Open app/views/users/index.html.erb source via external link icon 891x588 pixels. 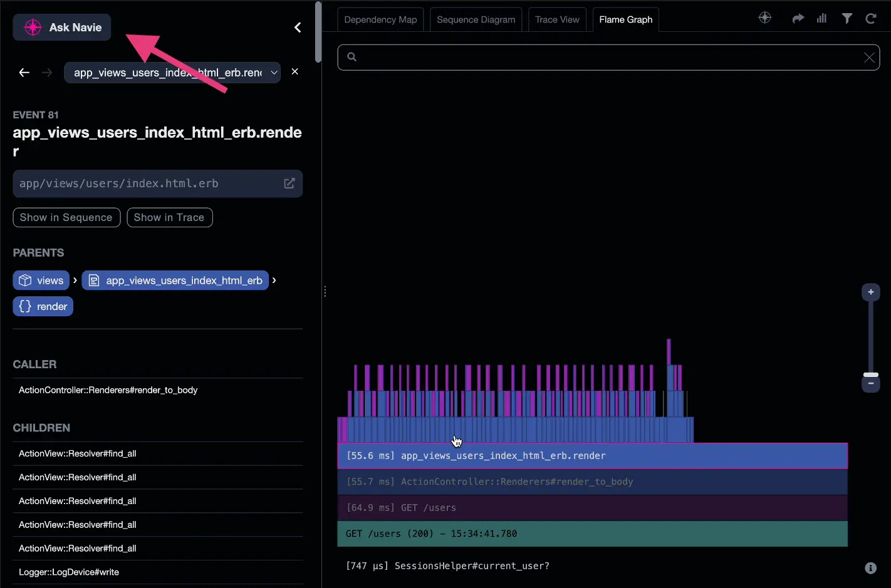coord(289,183)
